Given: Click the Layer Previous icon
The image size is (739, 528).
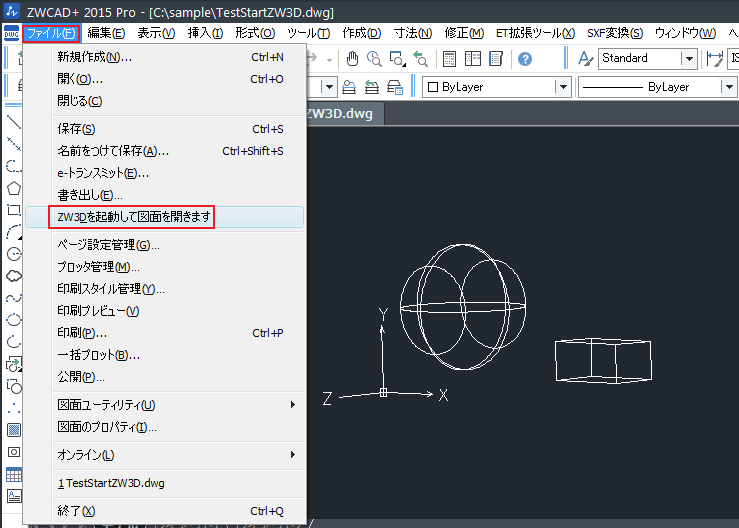Looking at the screenshot, I should click(372, 87).
